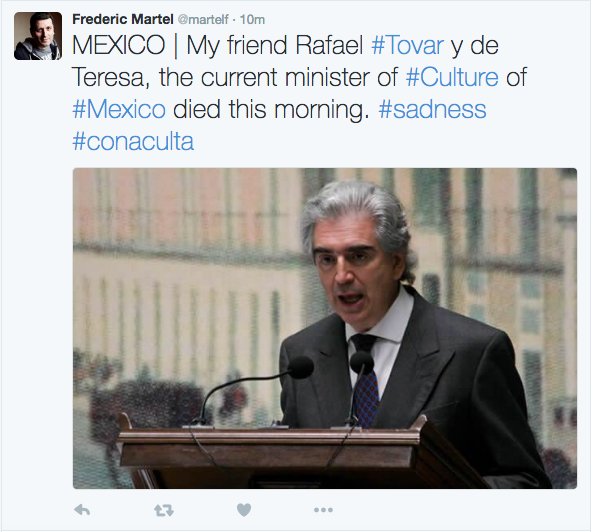The width and height of the screenshot is (591, 532).
Task: Browse the #conaculta hashtag
Action: 133,141
